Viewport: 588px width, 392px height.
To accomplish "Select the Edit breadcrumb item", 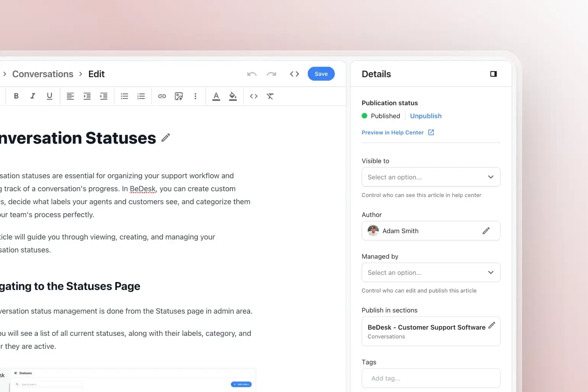I will (x=96, y=74).
